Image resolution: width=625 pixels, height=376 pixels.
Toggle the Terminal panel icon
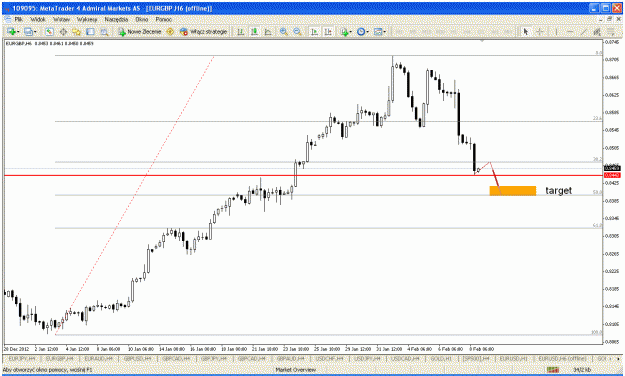pyautogui.click(x=90, y=31)
